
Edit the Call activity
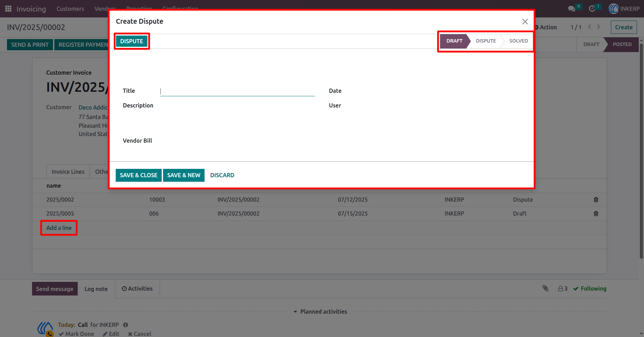point(111,334)
